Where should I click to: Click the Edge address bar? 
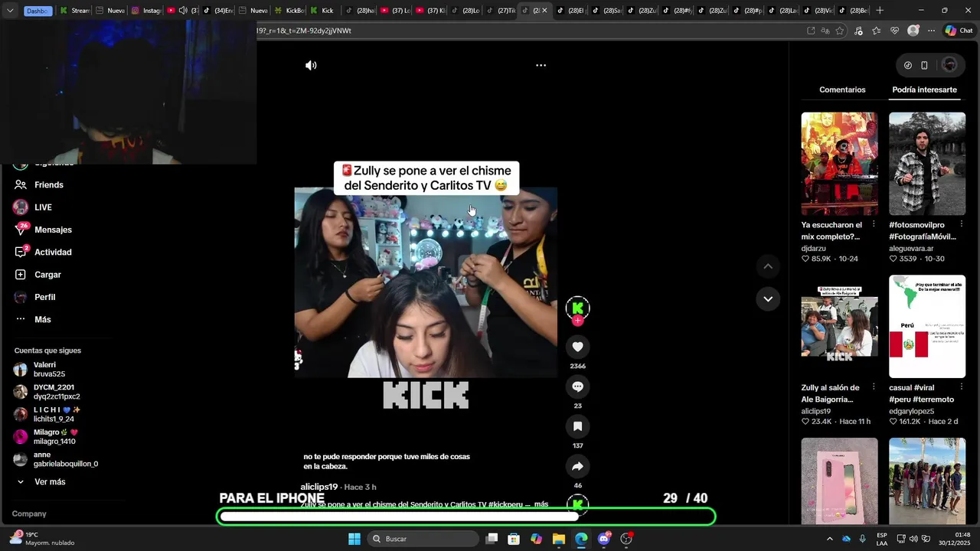tap(528, 31)
